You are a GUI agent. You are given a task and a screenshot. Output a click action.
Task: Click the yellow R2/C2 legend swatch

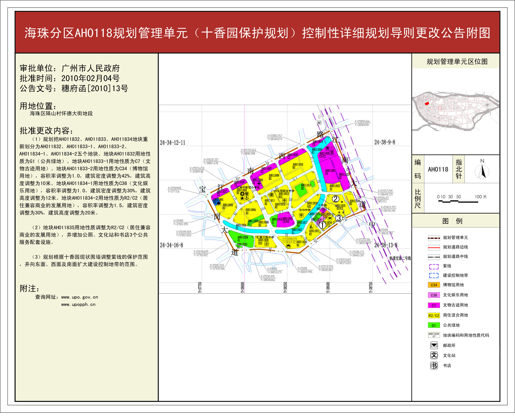point(434,315)
